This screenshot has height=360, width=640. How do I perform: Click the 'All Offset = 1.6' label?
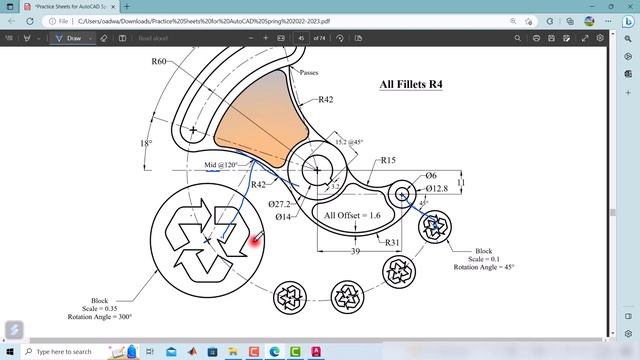[x=352, y=216]
